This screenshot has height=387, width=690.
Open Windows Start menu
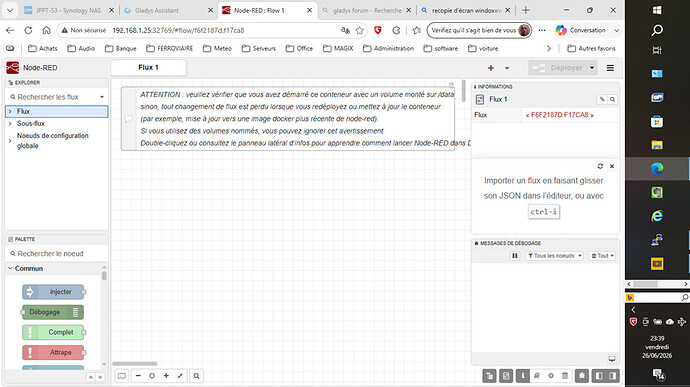(x=657, y=10)
